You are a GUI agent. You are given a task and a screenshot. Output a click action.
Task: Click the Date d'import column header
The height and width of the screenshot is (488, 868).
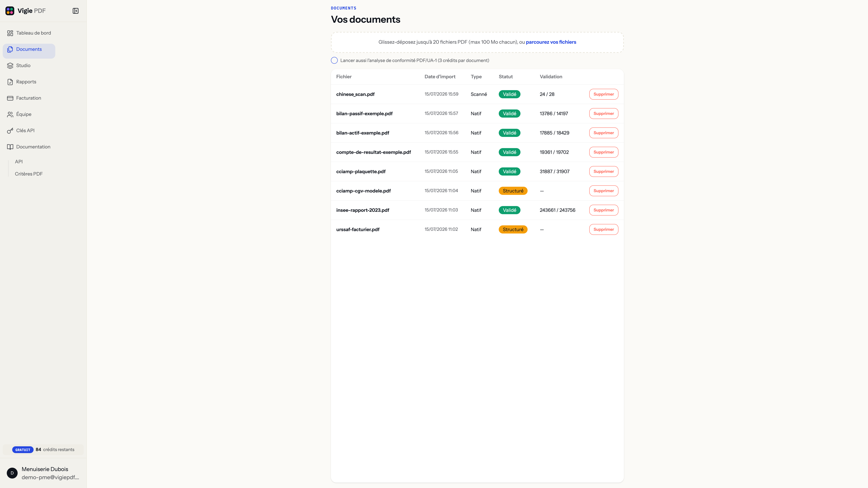tap(440, 77)
